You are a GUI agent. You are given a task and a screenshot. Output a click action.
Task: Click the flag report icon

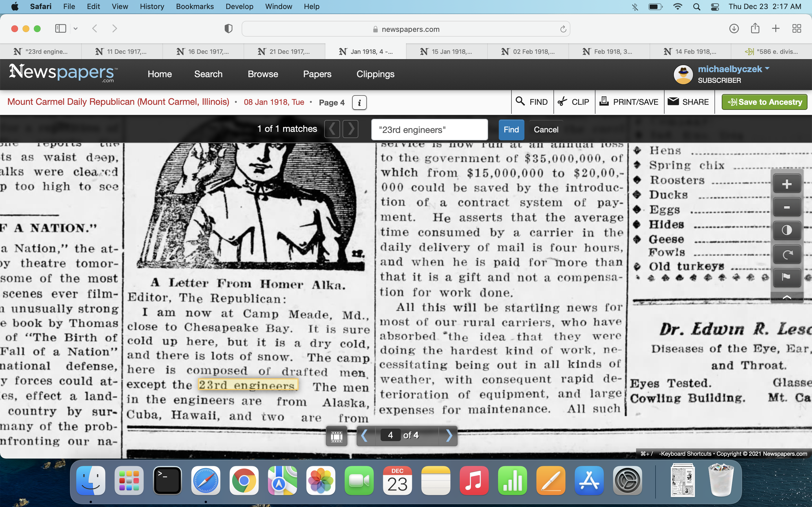(x=787, y=277)
